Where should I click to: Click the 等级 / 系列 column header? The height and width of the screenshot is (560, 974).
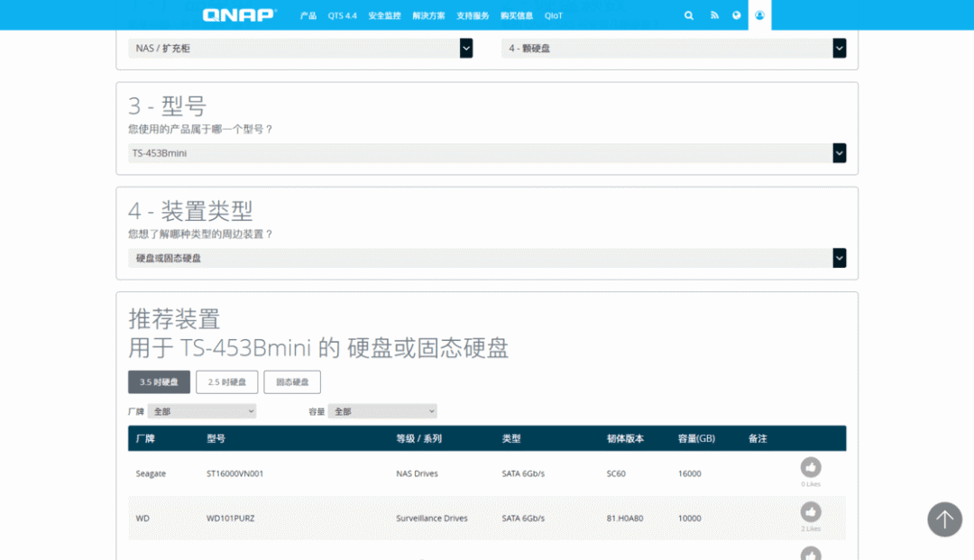[418, 438]
